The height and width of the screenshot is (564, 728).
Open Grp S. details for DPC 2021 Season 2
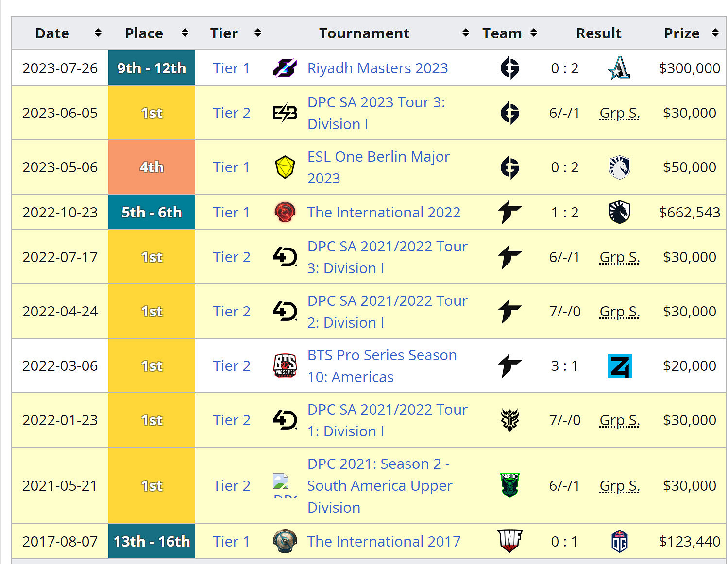tap(619, 485)
